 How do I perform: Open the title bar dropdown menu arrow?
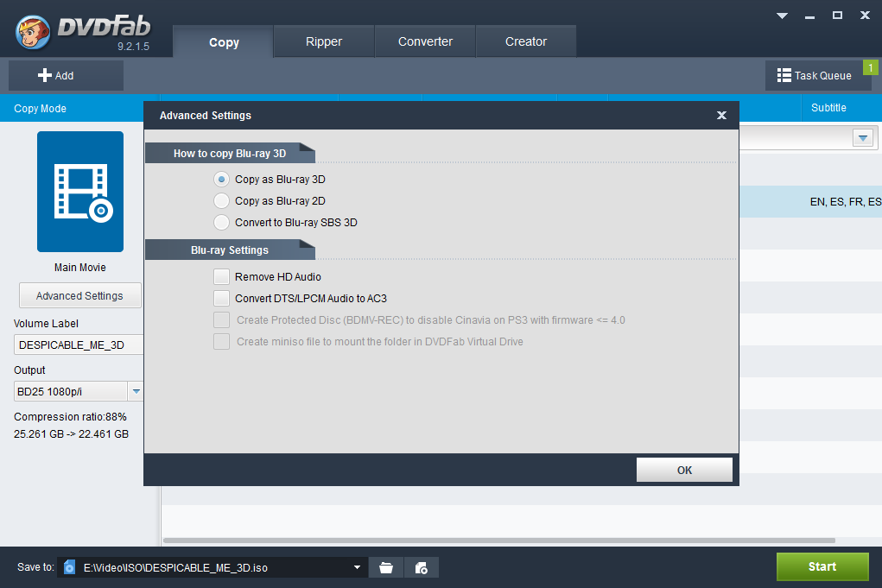point(782,16)
